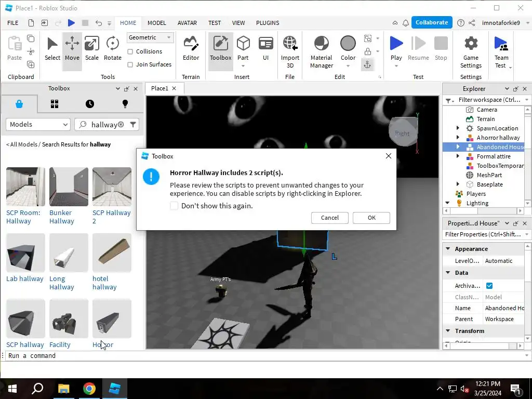Click the share icon near username
The height and width of the screenshot is (399, 532).
(x=472, y=23)
